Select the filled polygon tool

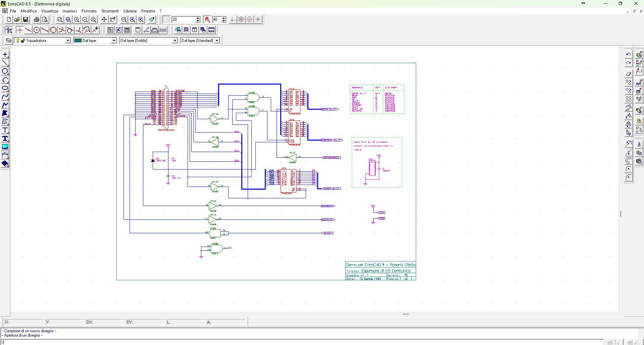(x=5, y=113)
